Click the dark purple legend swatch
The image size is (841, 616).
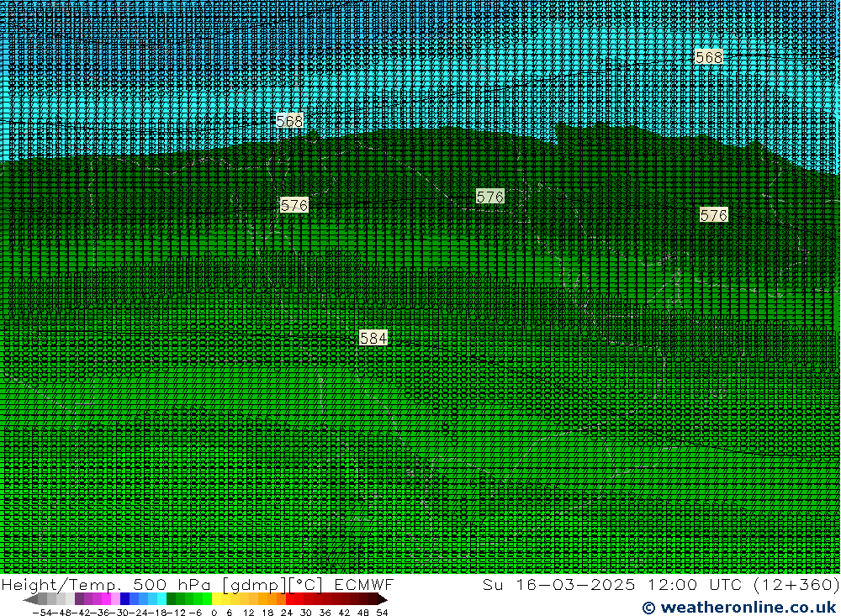click(79, 599)
